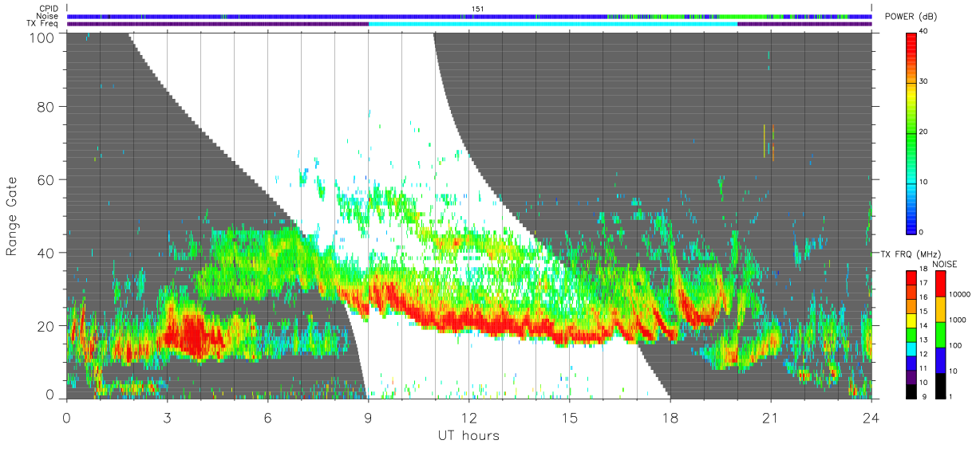Click strong red echo patch near 4 UT

click(x=192, y=335)
